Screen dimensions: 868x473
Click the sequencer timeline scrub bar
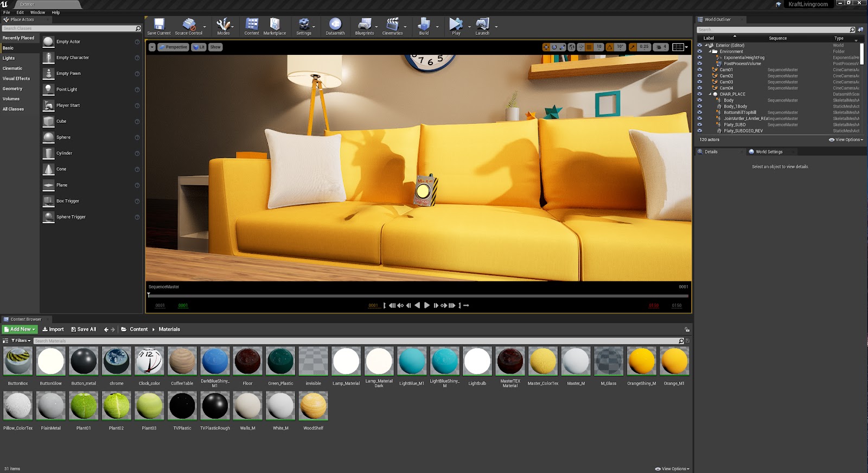tap(418, 296)
